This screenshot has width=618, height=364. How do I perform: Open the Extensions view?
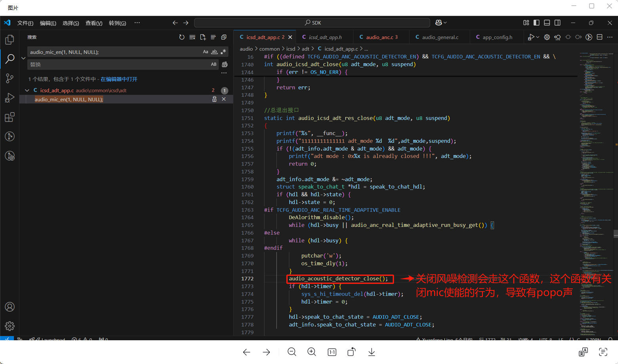click(x=10, y=117)
